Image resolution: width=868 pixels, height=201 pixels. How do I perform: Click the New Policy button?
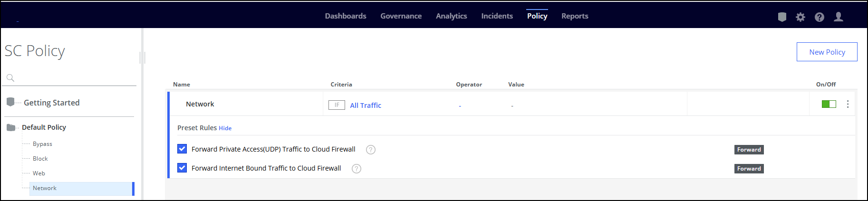tap(827, 52)
